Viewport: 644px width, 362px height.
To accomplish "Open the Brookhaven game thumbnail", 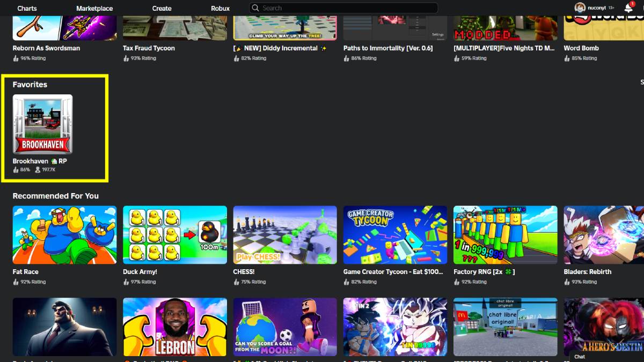I will pos(42,124).
